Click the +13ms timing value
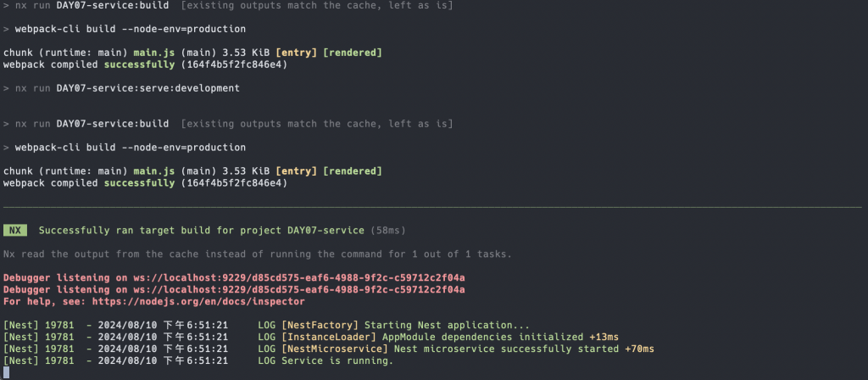This screenshot has height=380, width=868. (x=604, y=337)
